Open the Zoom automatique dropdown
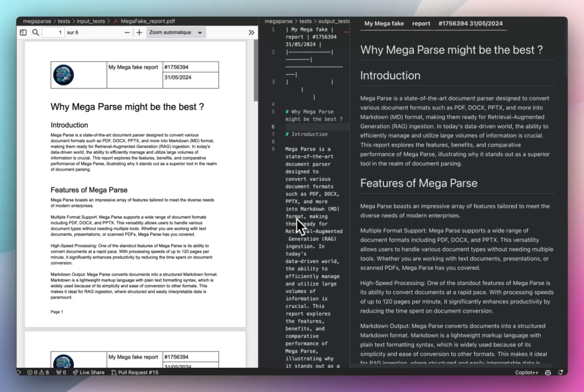Viewport: 584px width, 392px height. click(175, 32)
